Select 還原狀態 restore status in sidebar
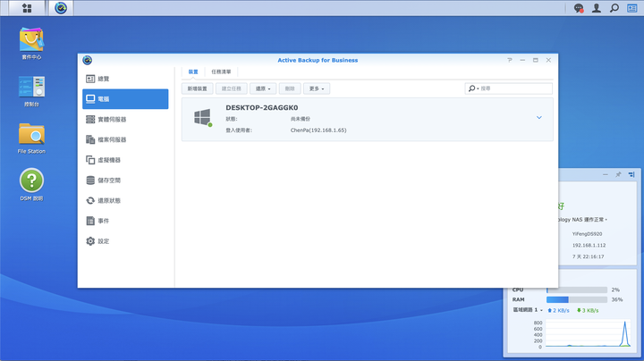 point(125,200)
